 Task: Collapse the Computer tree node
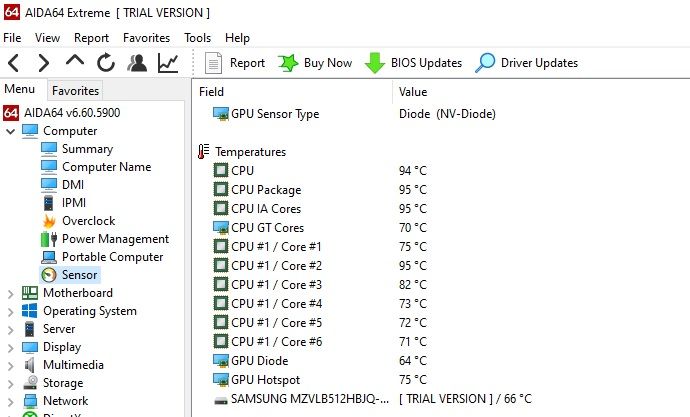11,131
